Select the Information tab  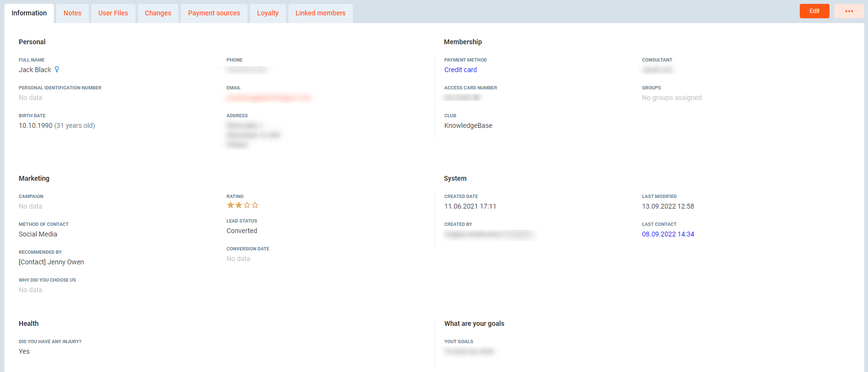(29, 13)
